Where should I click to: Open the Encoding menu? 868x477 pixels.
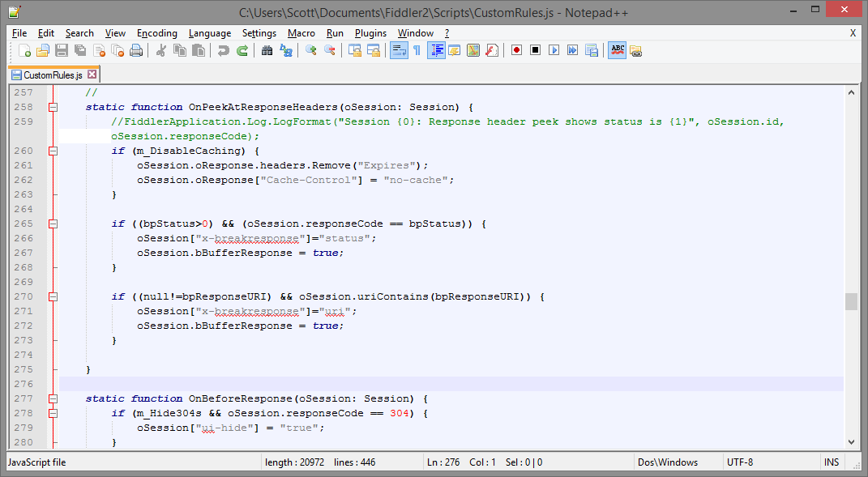(x=157, y=33)
